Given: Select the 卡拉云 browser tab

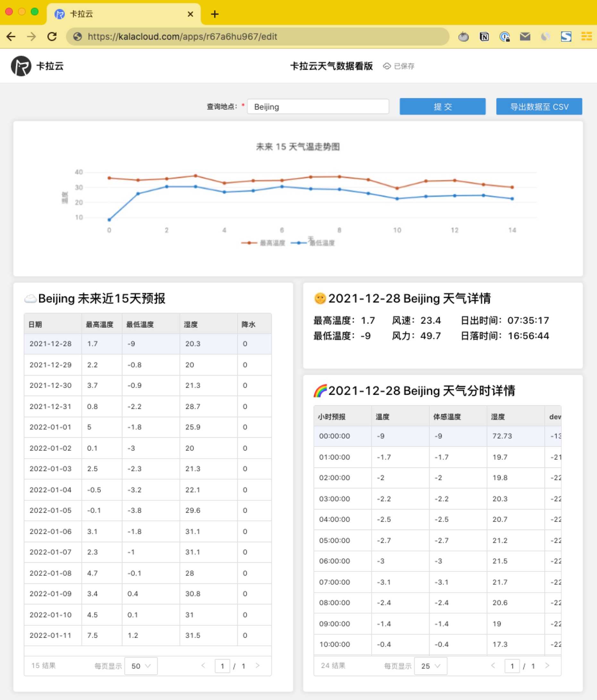Looking at the screenshot, I should (x=124, y=14).
